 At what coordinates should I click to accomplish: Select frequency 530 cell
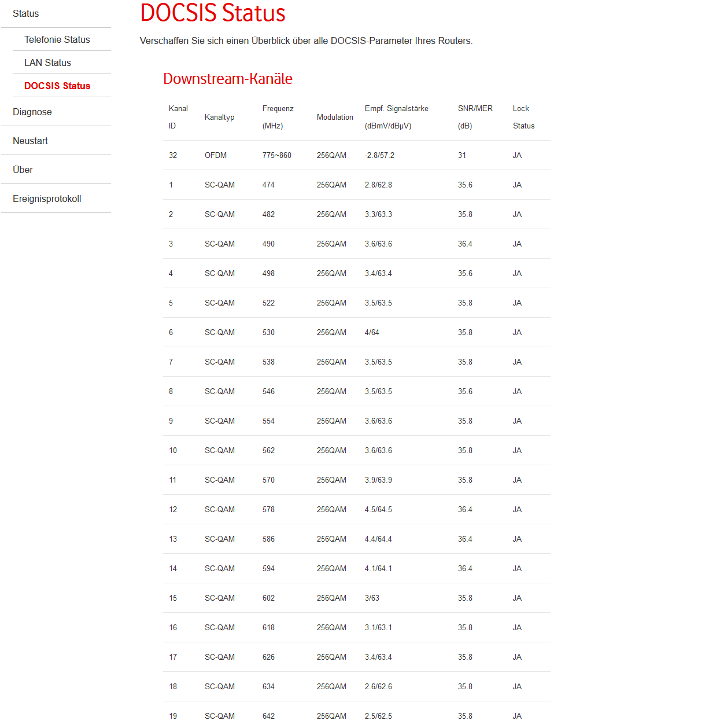[268, 332]
